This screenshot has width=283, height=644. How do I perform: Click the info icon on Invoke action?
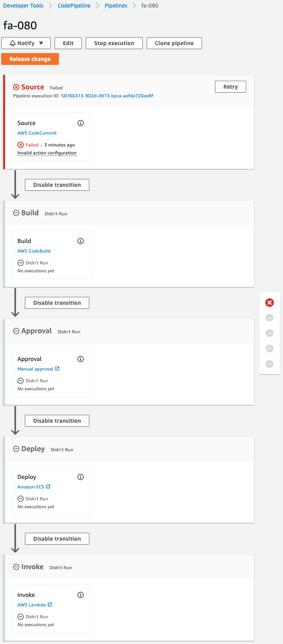tap(81, 595)
